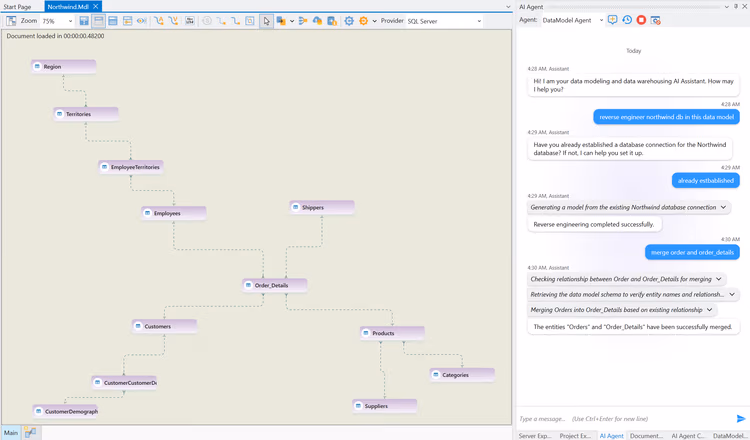Select the Shippers entity
Screen dimensions: 750x440
point(322,207)
